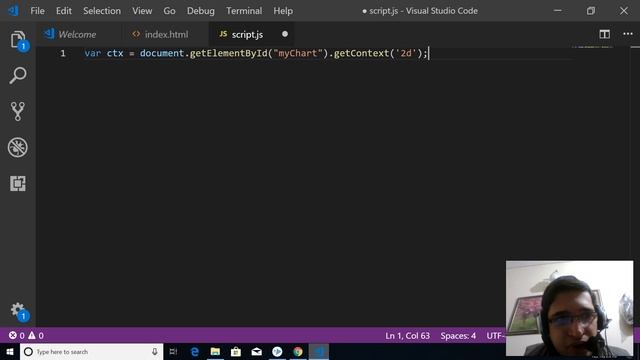Open the Debug menu
Screen dimensions: 640x360
(201, 11)
